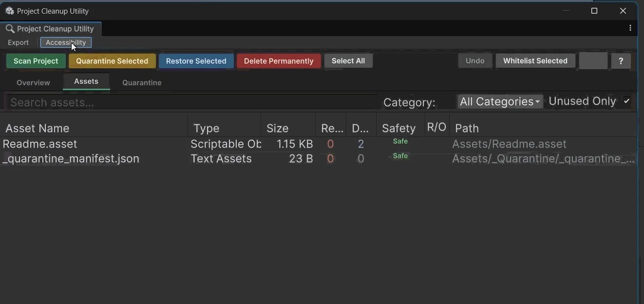Select the _quarantine_manifest.json row
Image resolution: width=644 pixels, height=304 pixels.
[x=319, y=158]
